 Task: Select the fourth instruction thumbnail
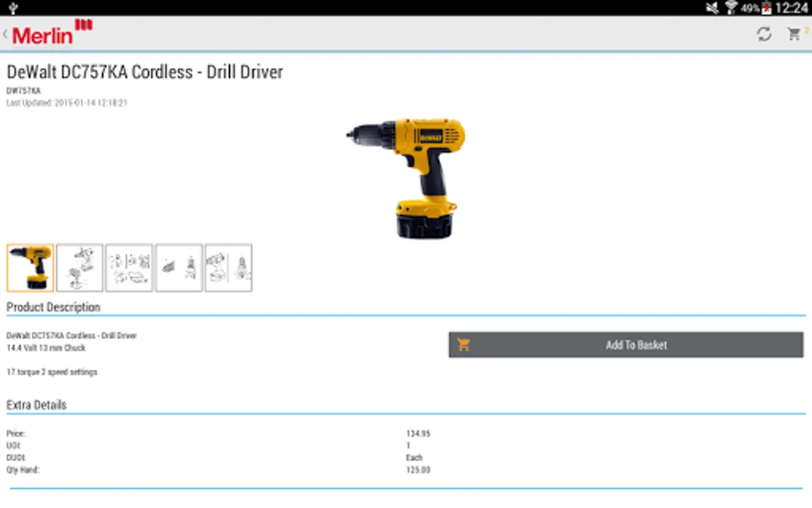(x=179, y=268)
